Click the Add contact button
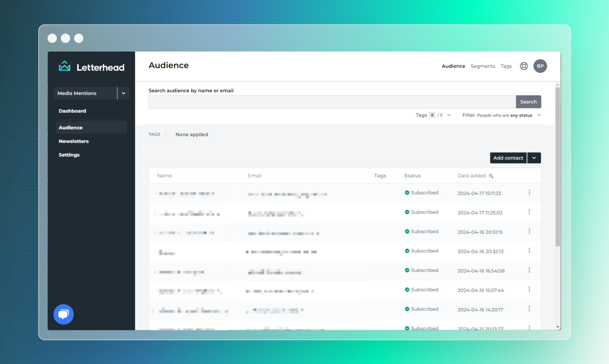Image resolution: width=609 pixels, height=364 pixels. [508, 158]
